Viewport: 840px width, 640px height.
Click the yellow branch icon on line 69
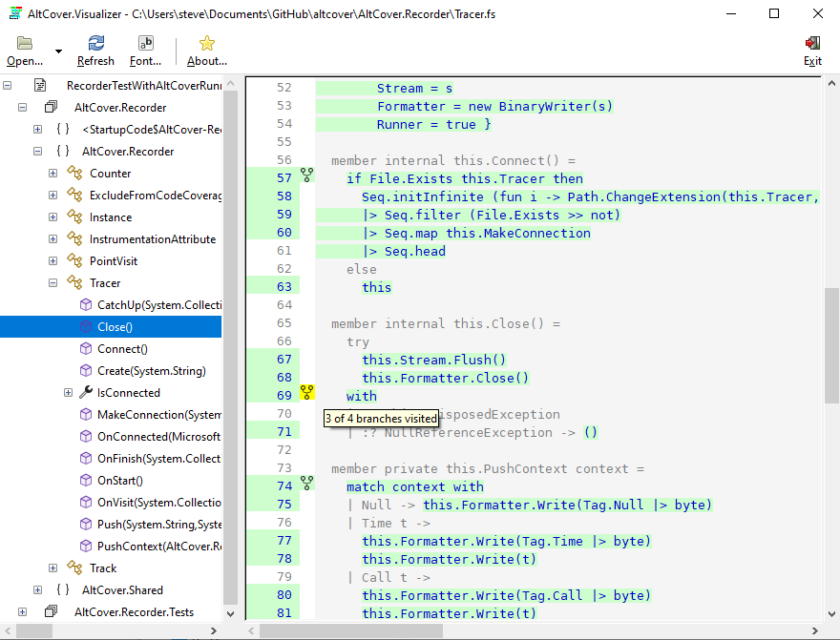pyautogui.click(x=306, y=392)
